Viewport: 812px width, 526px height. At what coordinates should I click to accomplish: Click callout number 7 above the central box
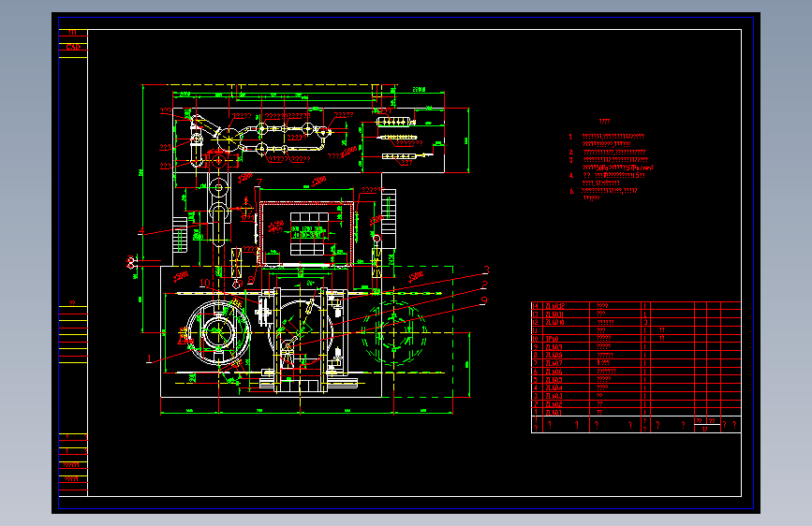pos(258,183)
